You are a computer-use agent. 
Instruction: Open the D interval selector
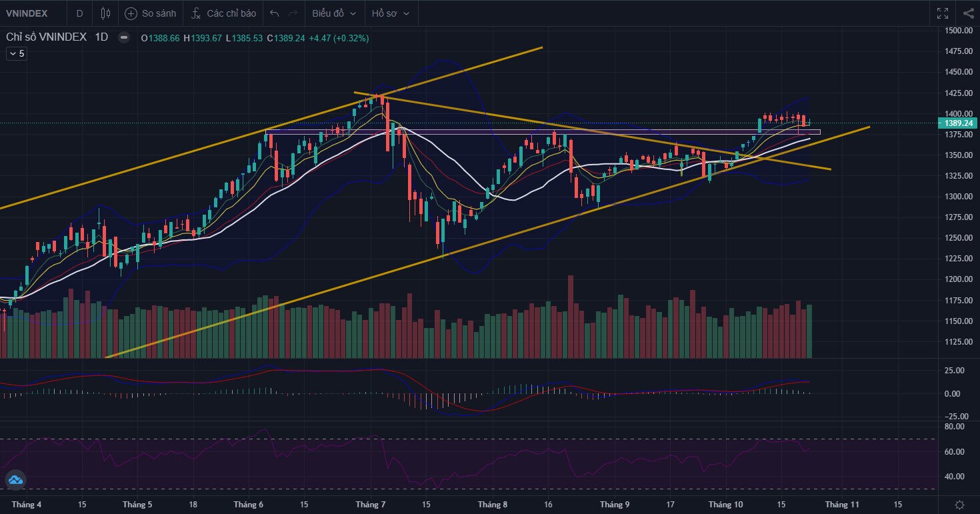coord(79,13)
